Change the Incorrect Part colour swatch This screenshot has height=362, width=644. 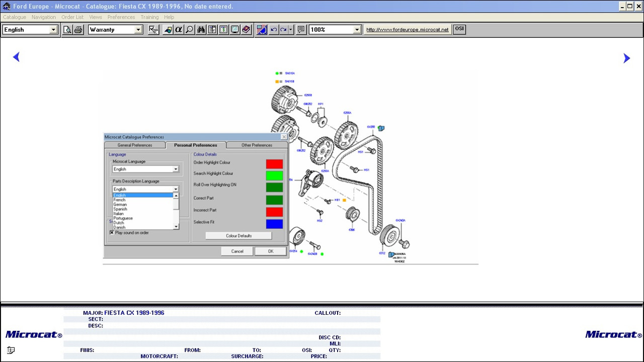(x=274, y=212)
